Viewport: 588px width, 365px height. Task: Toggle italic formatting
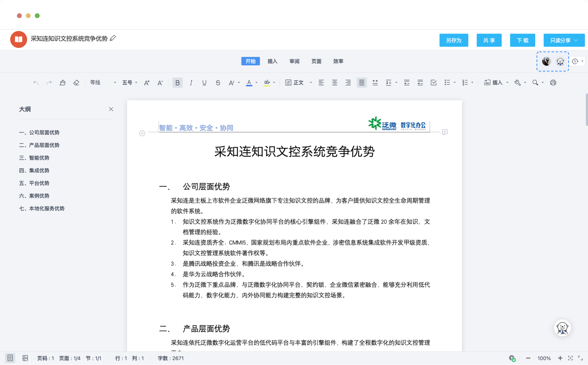click(191, 83)
